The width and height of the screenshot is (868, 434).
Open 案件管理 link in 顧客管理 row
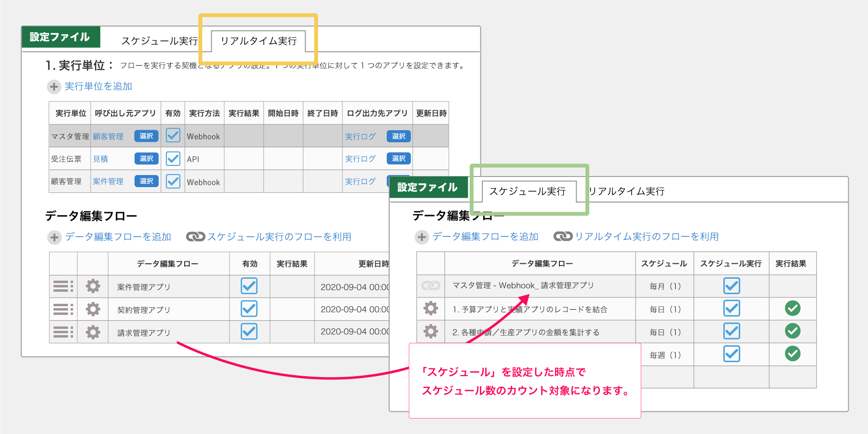[x=108, y=182]
